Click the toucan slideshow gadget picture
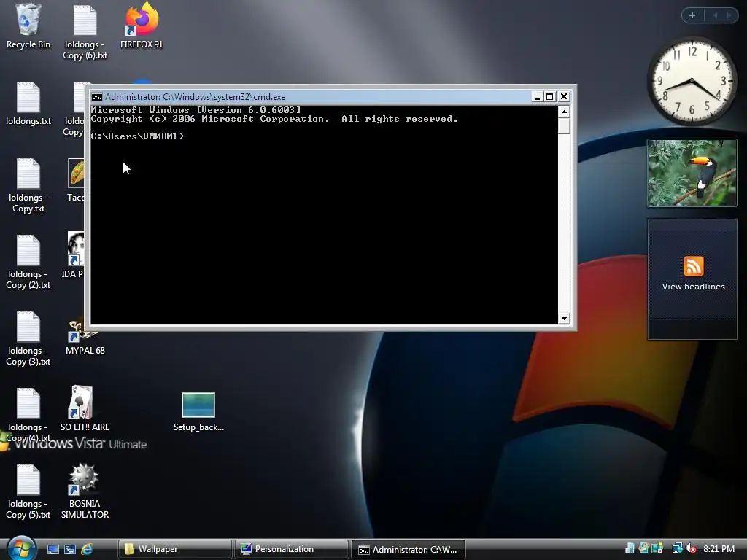 point(692,173)
